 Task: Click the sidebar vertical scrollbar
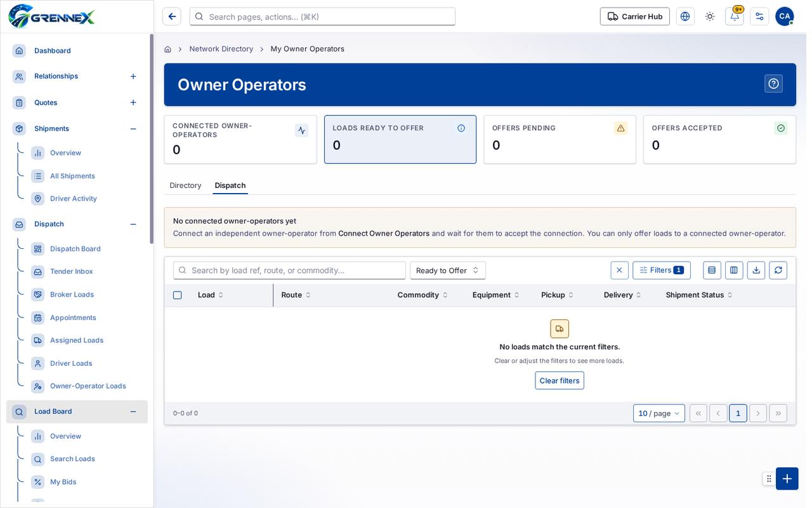click(x=152, y=138)
